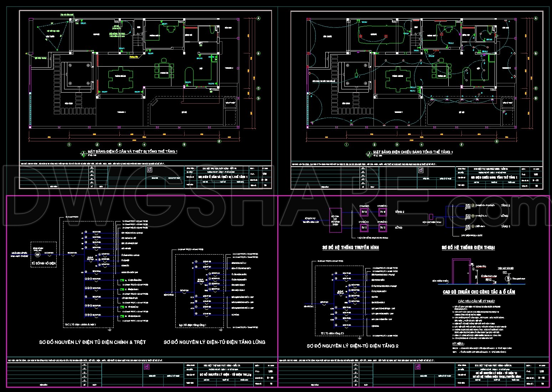
Task: Click the Ổ CẮM CÁC LOẠI label
Action: (489, 276)
